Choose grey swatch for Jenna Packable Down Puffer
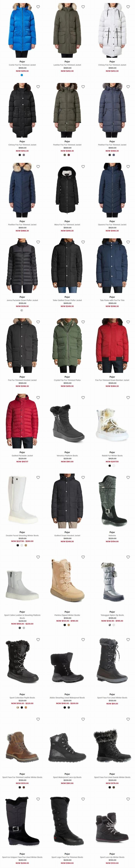 coord(22,310)
